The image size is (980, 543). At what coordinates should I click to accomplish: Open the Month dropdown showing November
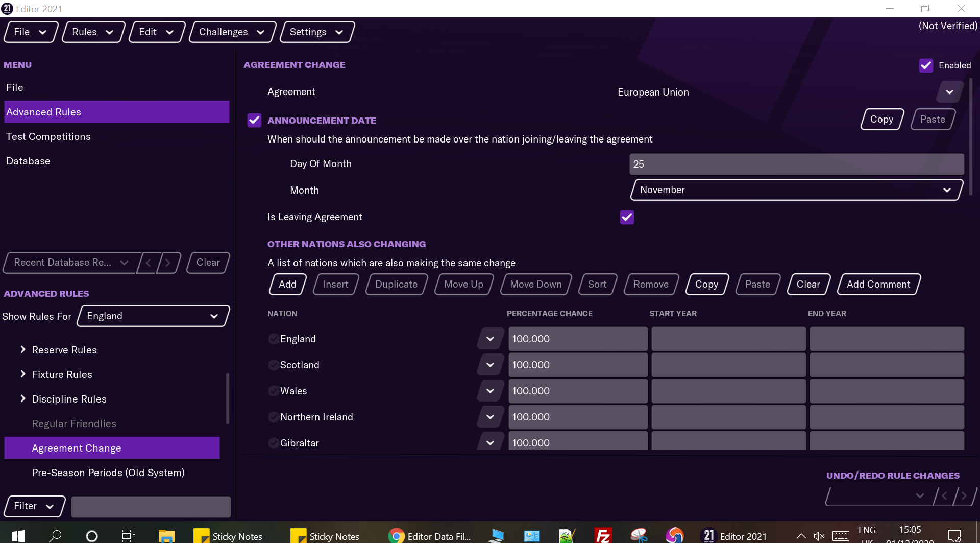click(796, 190)
